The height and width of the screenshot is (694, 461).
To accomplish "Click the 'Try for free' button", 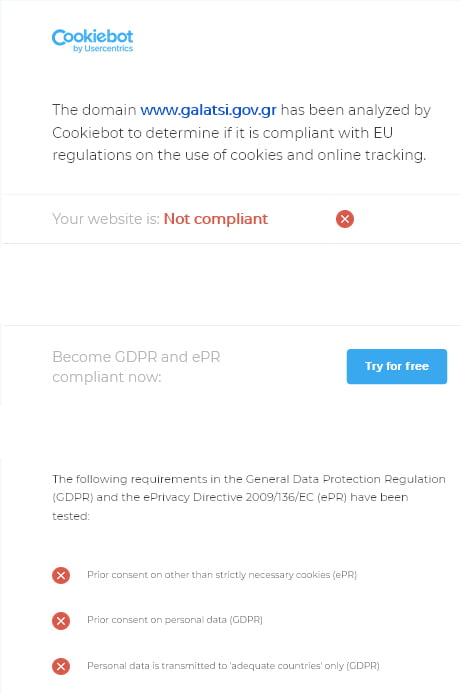I will point(397,366).
